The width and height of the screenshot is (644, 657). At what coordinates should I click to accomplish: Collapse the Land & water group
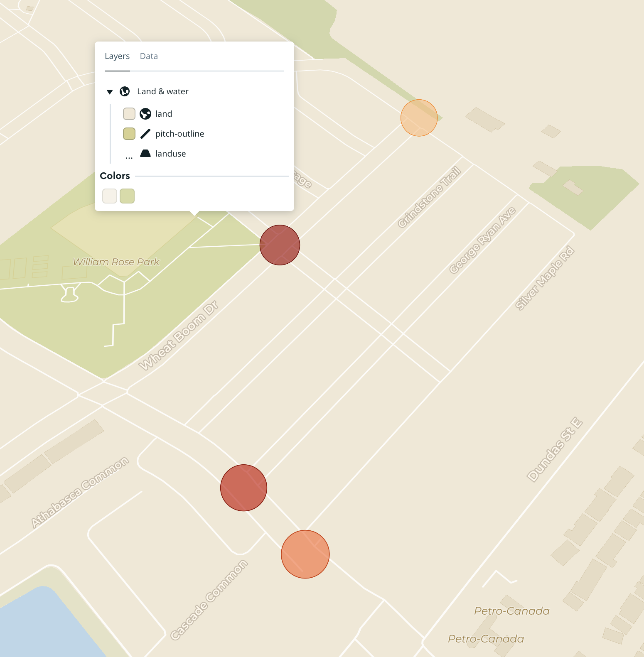click(x=110, y=92)
